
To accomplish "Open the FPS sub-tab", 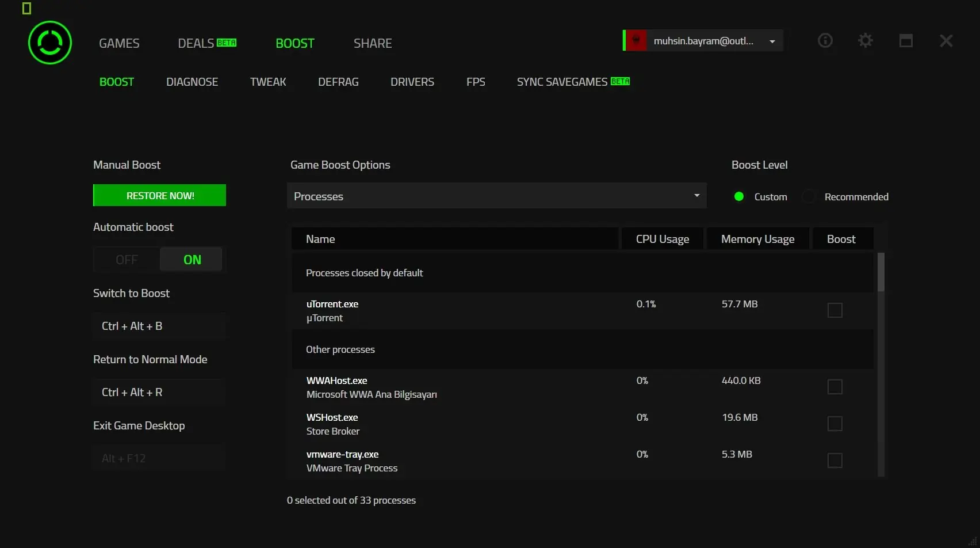I will [476, 82].
